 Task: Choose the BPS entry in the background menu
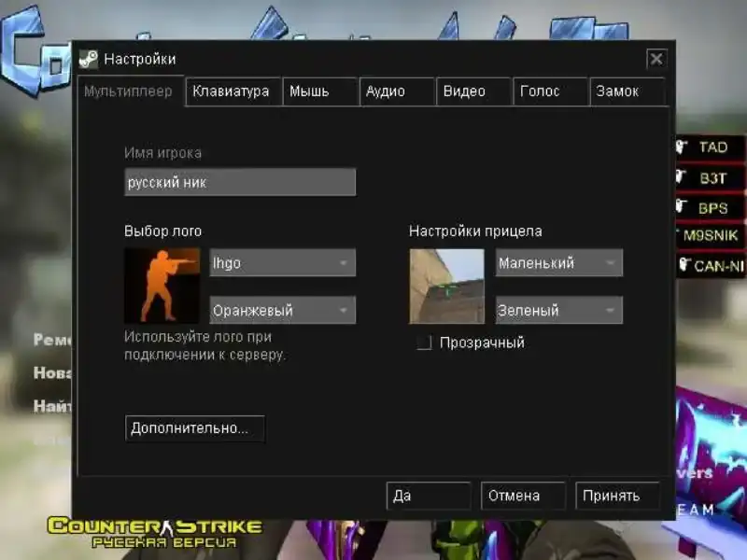coord(711,208)
